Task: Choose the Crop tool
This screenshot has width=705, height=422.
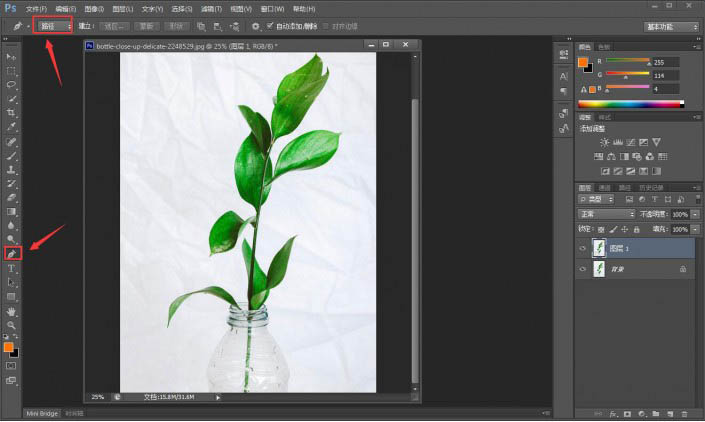Action: [11, 112]
